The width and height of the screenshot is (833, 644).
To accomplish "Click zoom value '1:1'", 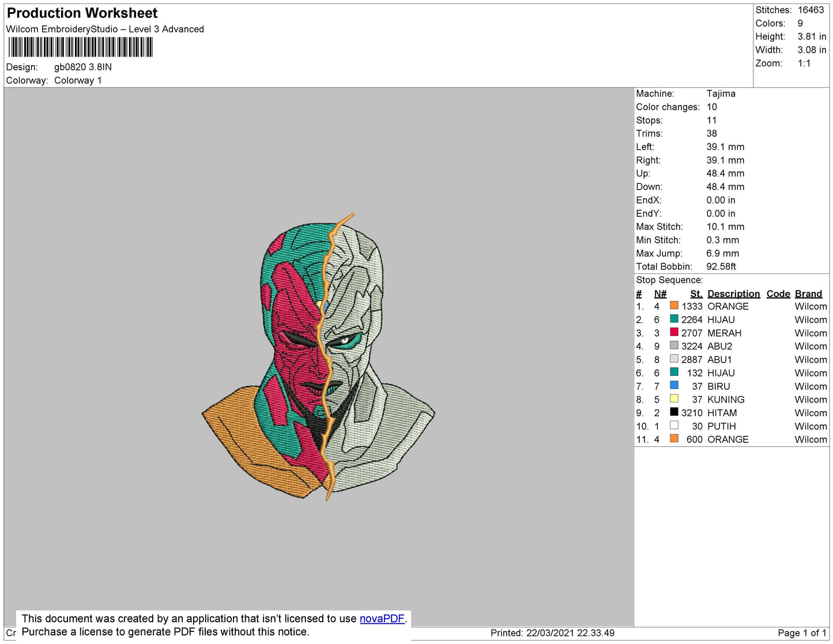I will click(804, 63).
